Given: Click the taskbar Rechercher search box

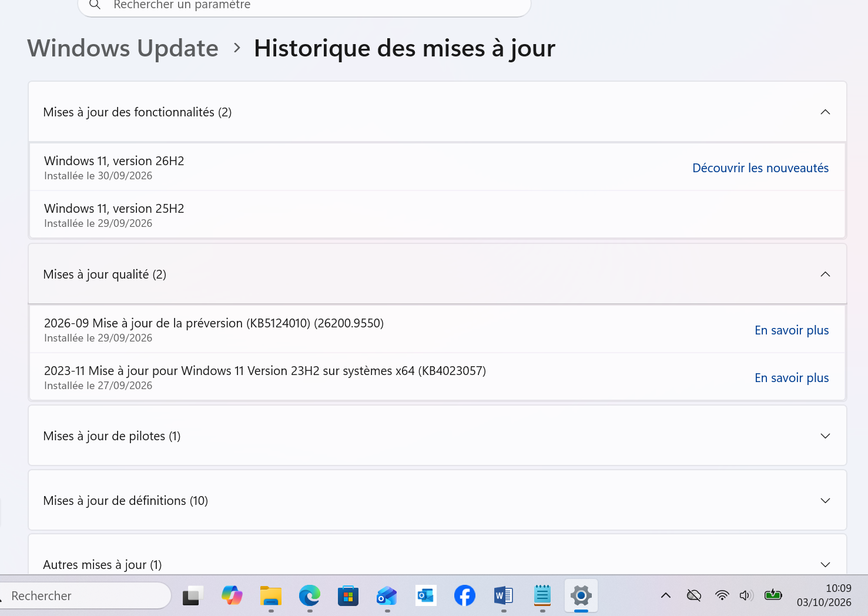Looking at the screenshot, I should [x=85, y=596].
